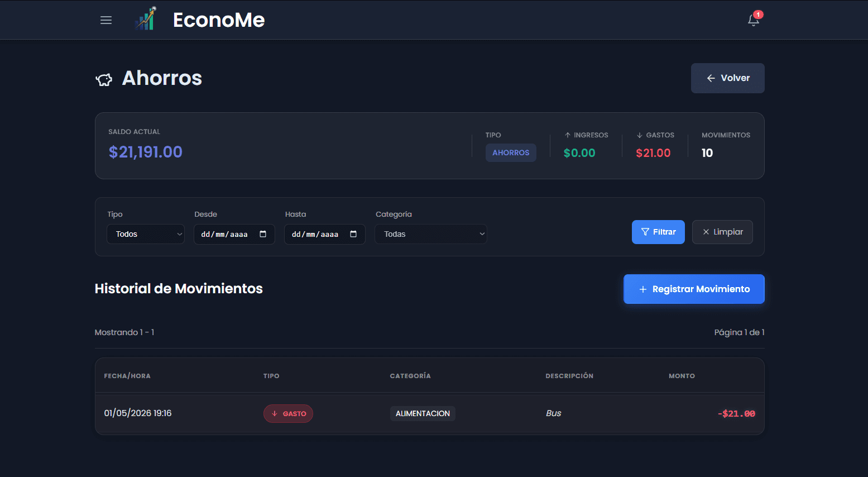The image size is (868, 477).
Task: Click the Bus description cell
Action: (553, 413)
